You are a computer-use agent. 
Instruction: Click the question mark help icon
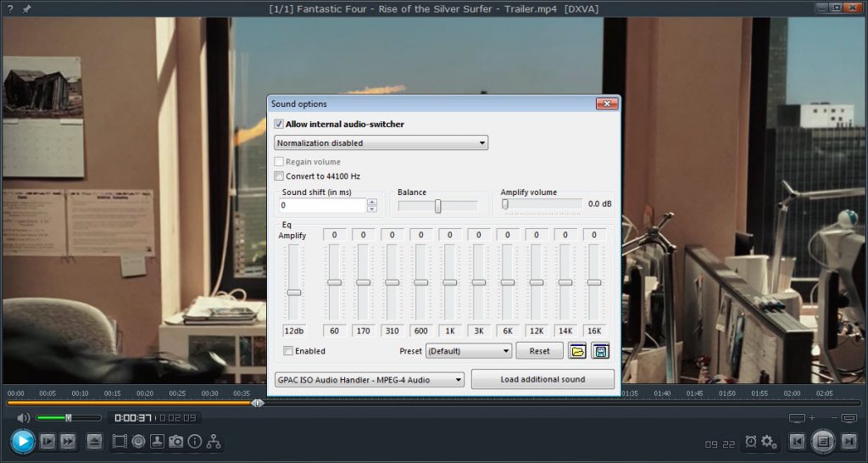point(10,8)
